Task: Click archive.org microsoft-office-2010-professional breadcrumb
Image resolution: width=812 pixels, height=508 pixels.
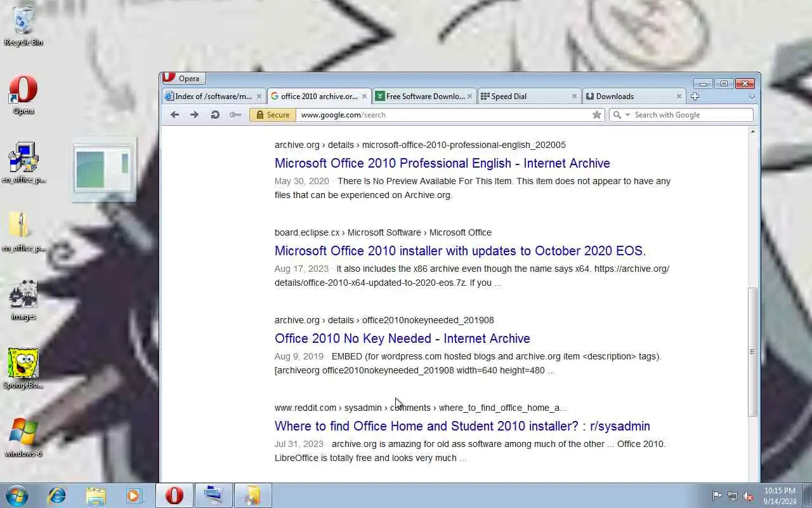Action: pos(420,145)
